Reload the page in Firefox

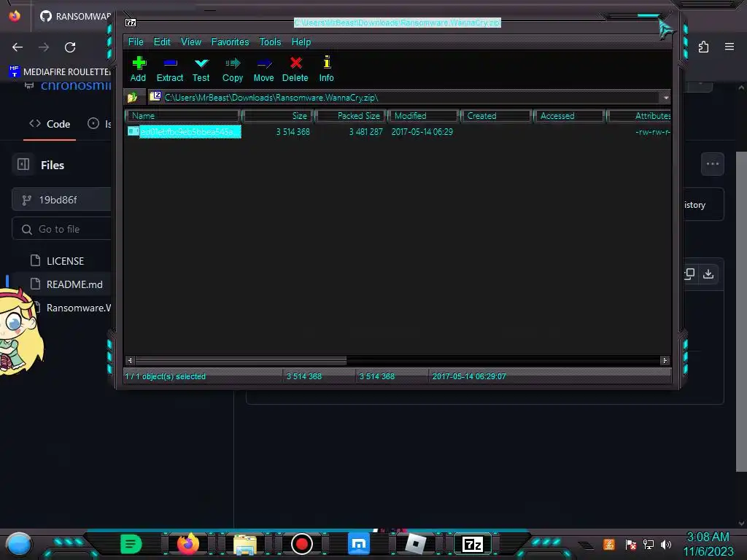tap(70, 47)
